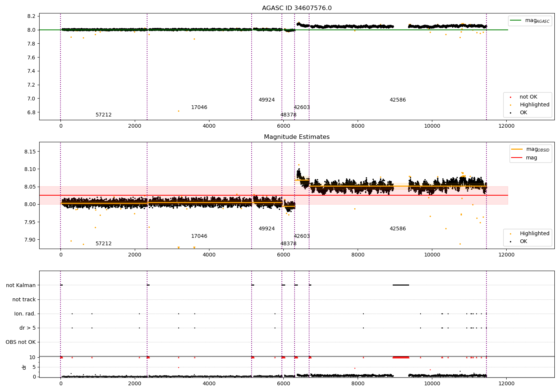Click y-axis tick 7.90 in middle plot
Viewport: 560px width, 392px height.
pos(30,240)
